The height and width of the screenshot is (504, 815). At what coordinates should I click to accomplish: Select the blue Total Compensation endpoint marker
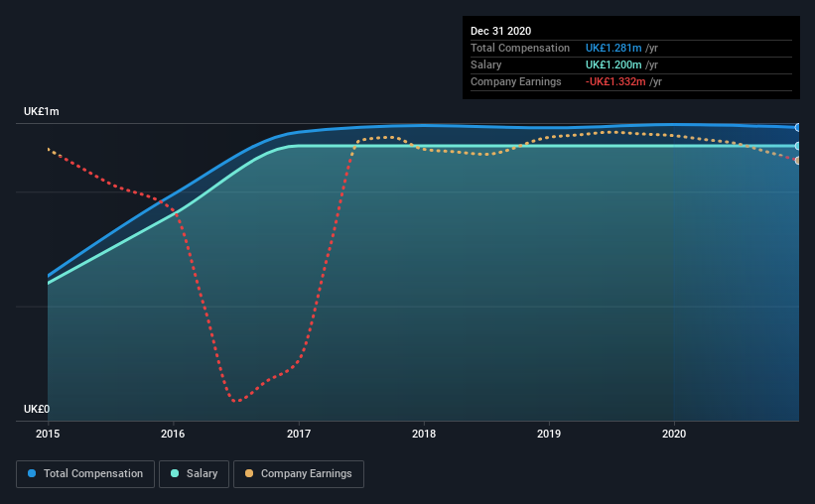(797, 127)
